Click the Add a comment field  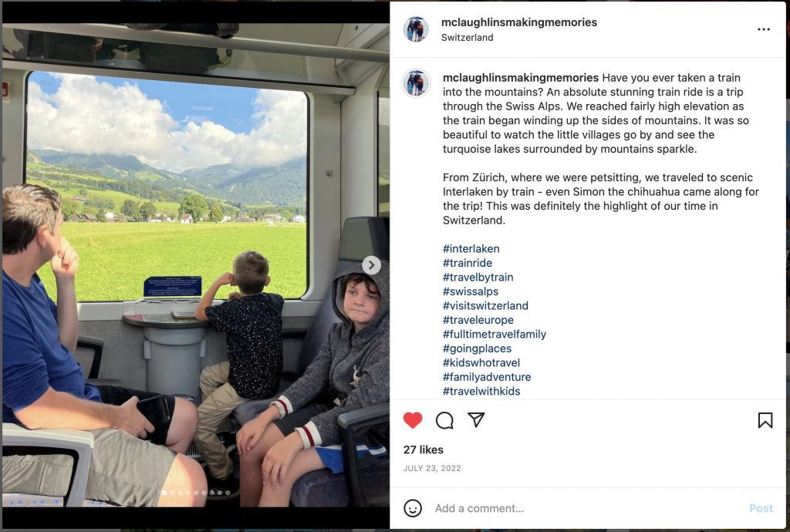point(585,508)
